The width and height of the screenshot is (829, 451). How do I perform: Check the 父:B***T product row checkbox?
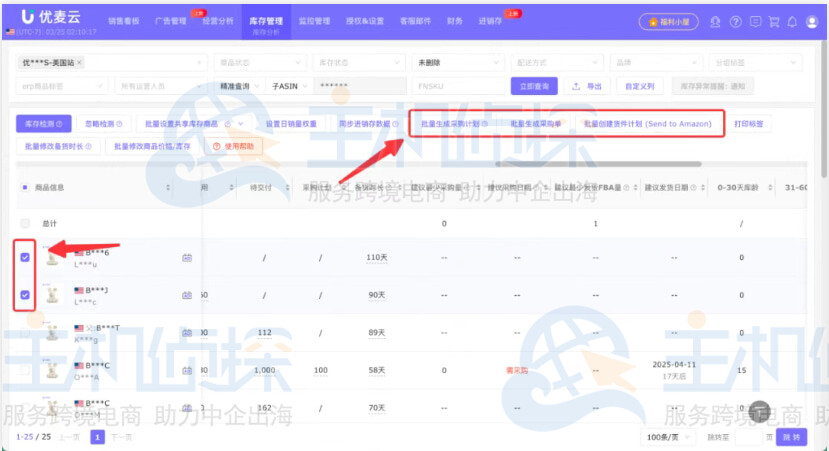(25, 333)
